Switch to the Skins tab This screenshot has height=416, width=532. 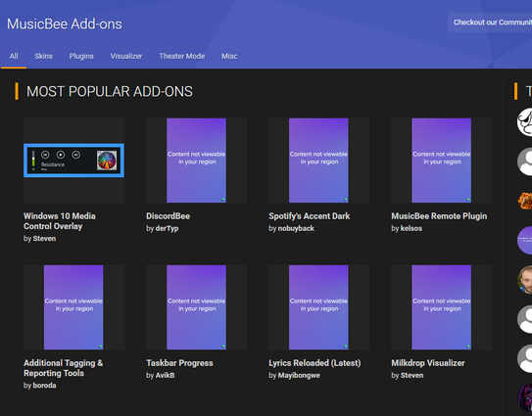click(43, 56)
